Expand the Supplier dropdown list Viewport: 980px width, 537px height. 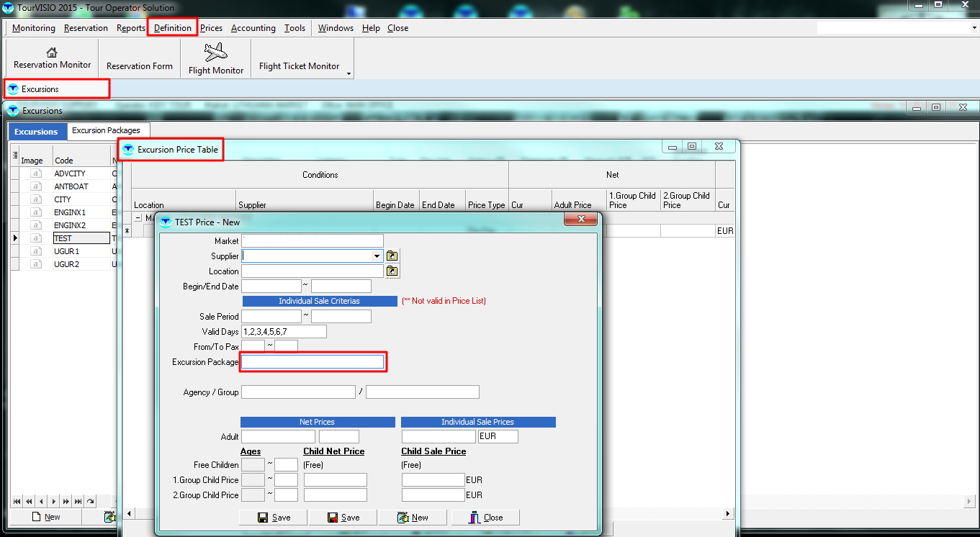pos(377,256)
